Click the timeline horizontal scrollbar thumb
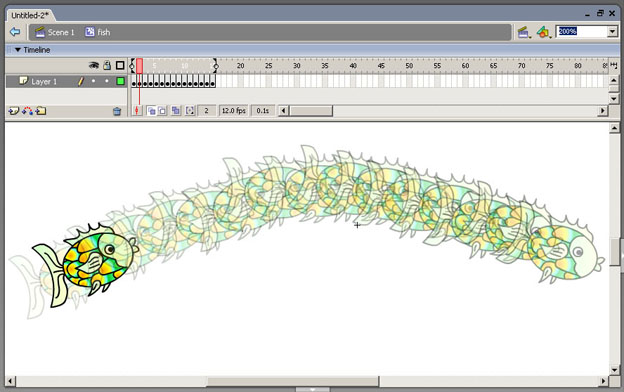The height and width of the screenshot is (392, 624). click(x=311, y=111)
